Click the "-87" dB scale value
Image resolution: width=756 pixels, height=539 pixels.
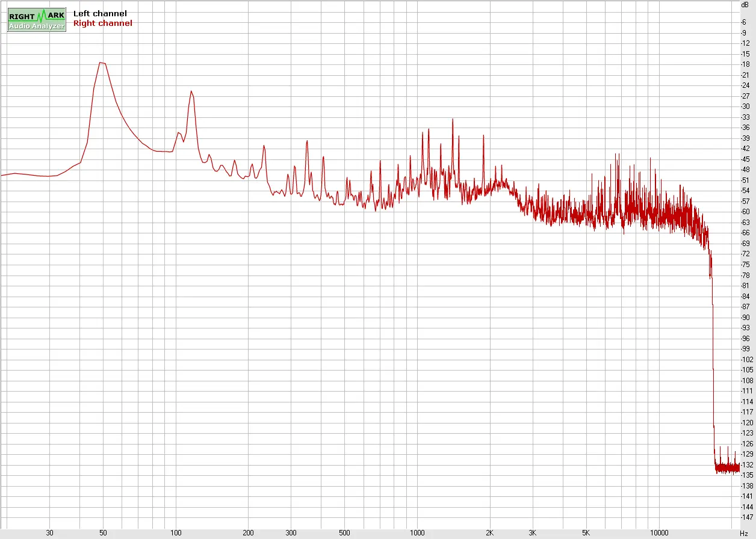coord(747,307)
